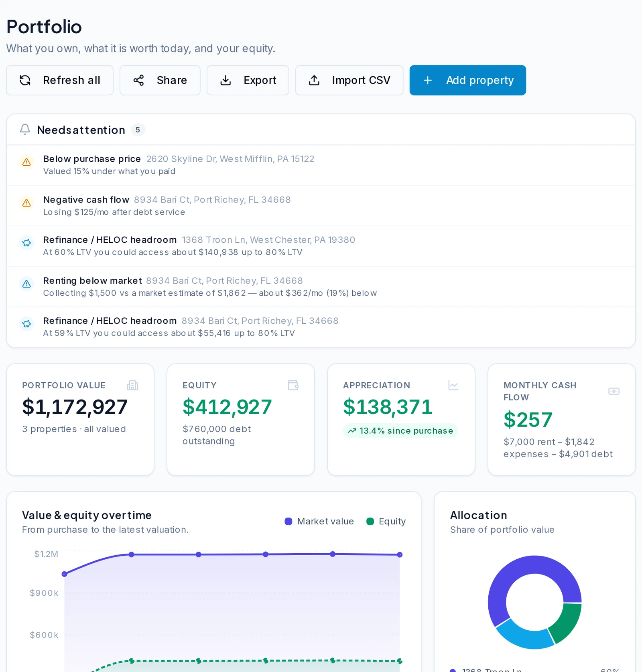Click 'Losing $125/mo after debt service' text

tap(114, 212)
